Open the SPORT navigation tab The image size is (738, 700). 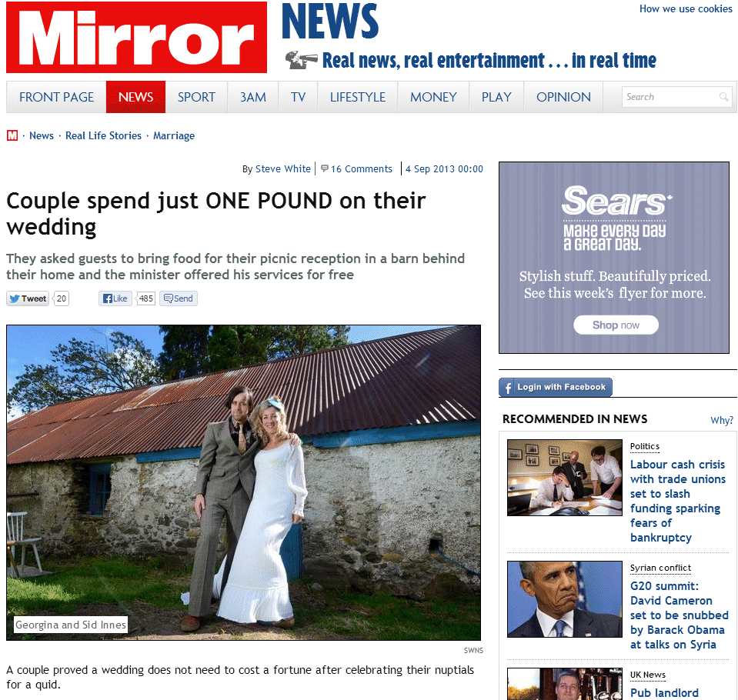196,97
